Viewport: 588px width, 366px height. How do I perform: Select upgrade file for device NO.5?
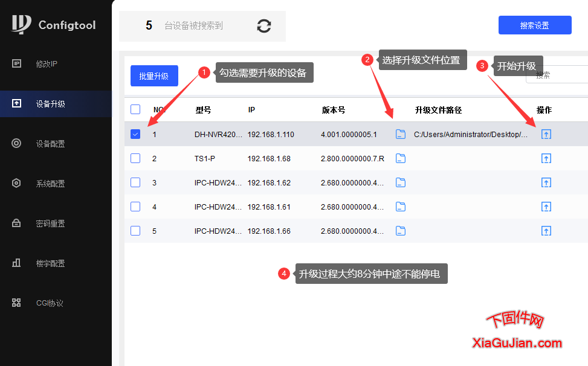click(x=400, y=231)
